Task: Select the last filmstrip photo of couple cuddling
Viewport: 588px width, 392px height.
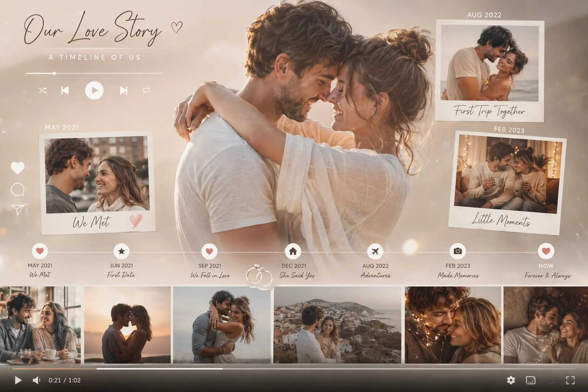Action: [x=546, y=325]
